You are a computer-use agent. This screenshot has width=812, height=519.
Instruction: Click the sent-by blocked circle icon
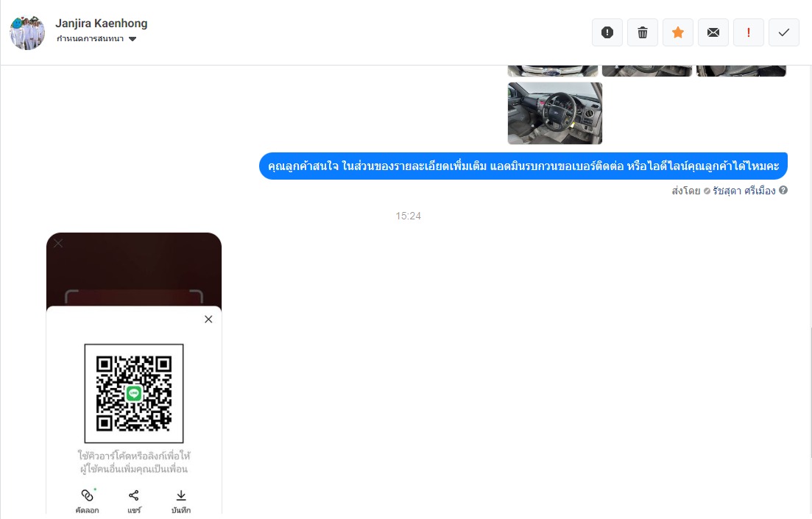(706, 191)
